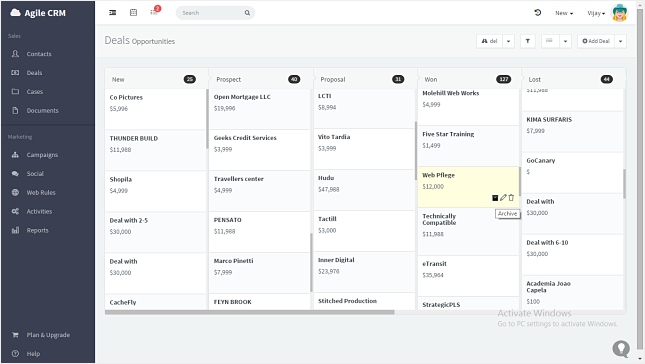Click the Documents file icon in sidebar

(x=15, y=110)
